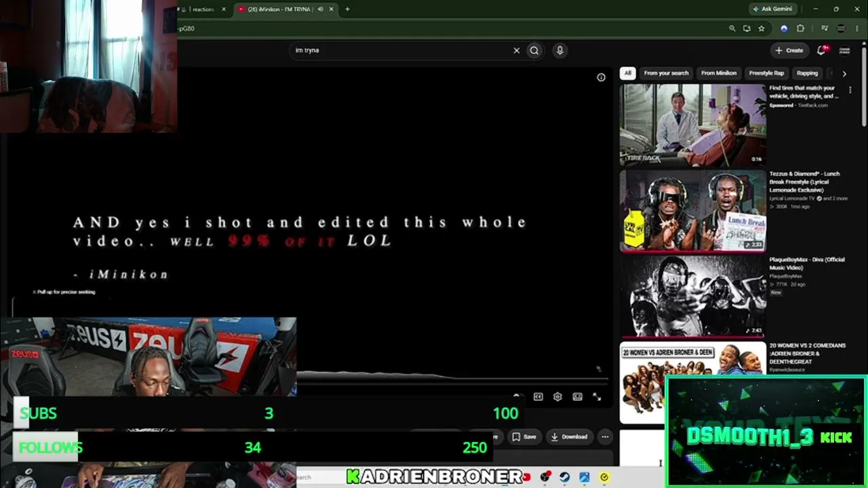Open more actions for the video
The image size is (868, 488).
point(605,437)
